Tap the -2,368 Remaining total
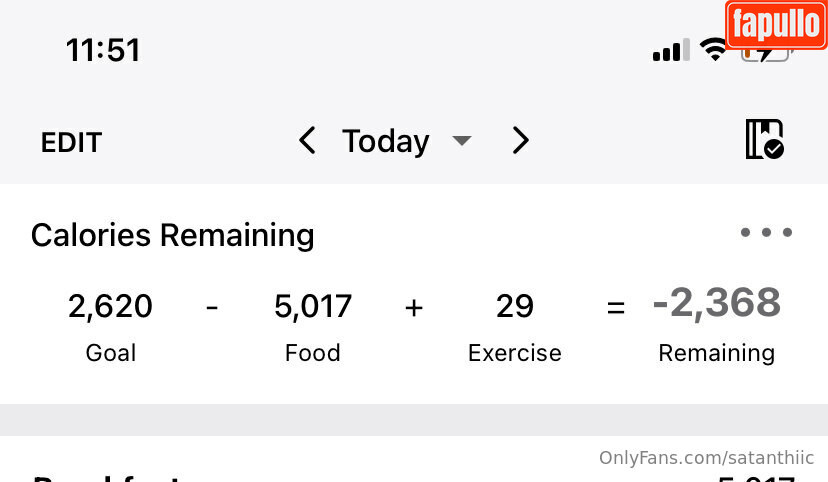Screen dimensions: 828x482 (x=716, y=303)
